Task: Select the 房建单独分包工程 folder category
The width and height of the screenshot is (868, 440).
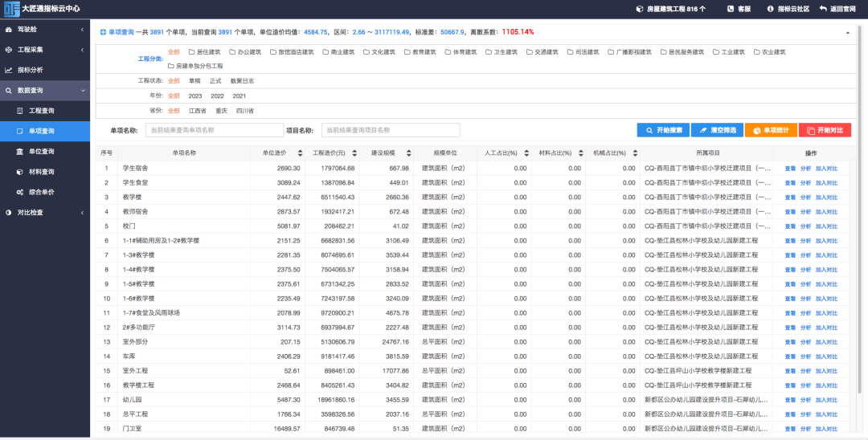Action: (195, 66)
